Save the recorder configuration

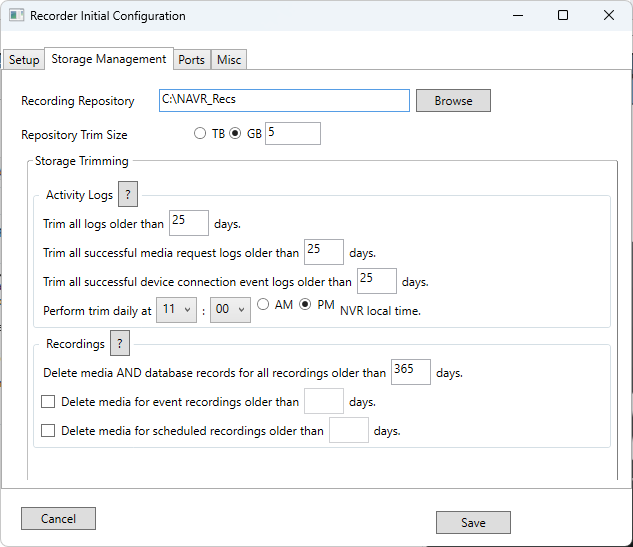click(473, 522)
